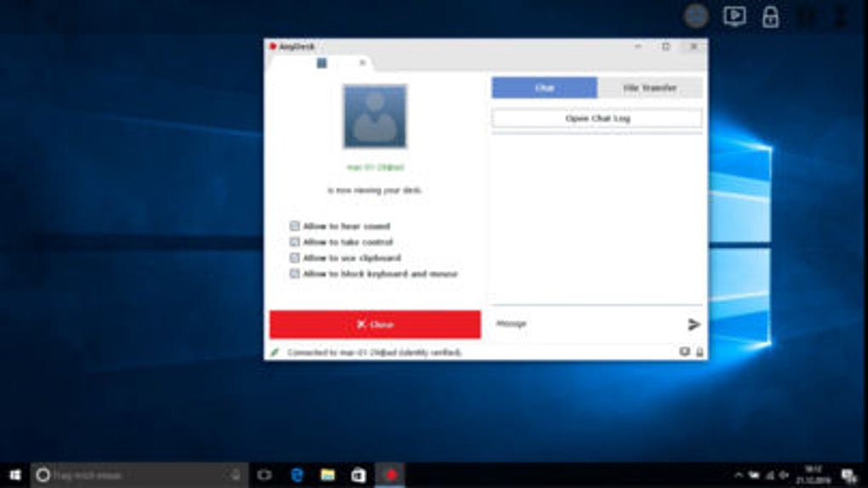The height and width of the screenshot is (488, 868).
Task: Click the microphone icon in the search box
Action: 236,475
